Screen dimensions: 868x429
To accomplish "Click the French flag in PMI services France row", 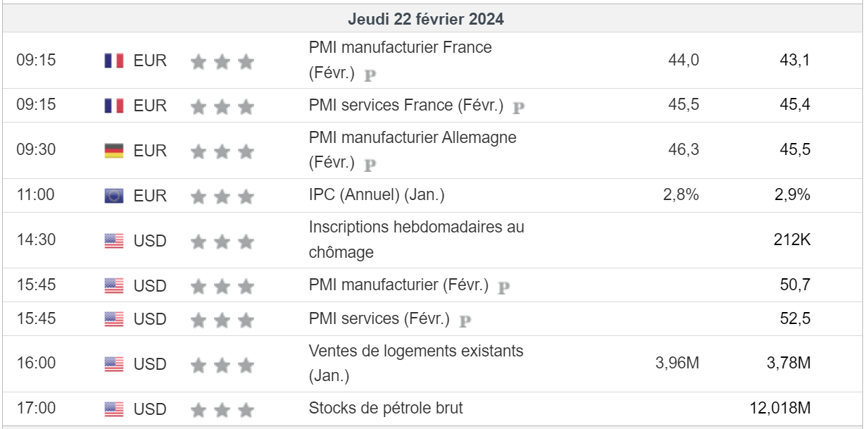I will tap(113, 106).
